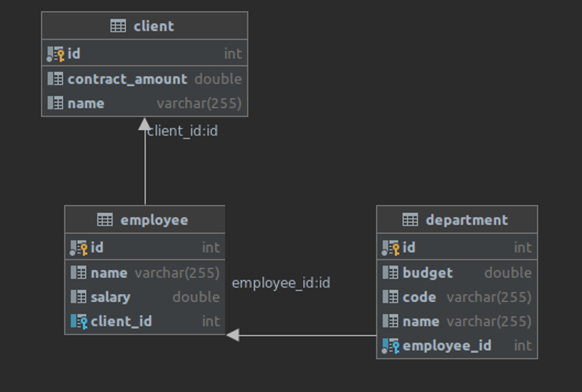Select the contract_amount column name
Image resolution: width=582 pixels, height=392 pixels.
[127, 79]
